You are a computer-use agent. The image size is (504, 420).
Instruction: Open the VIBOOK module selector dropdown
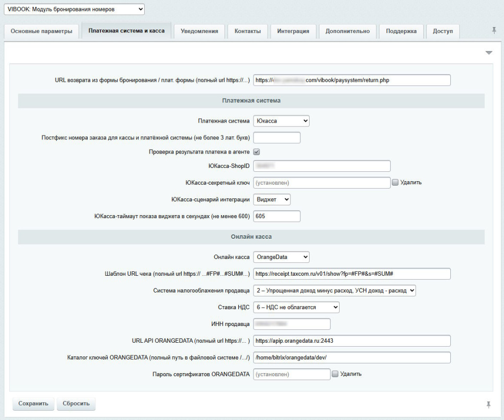coord(74,9)
